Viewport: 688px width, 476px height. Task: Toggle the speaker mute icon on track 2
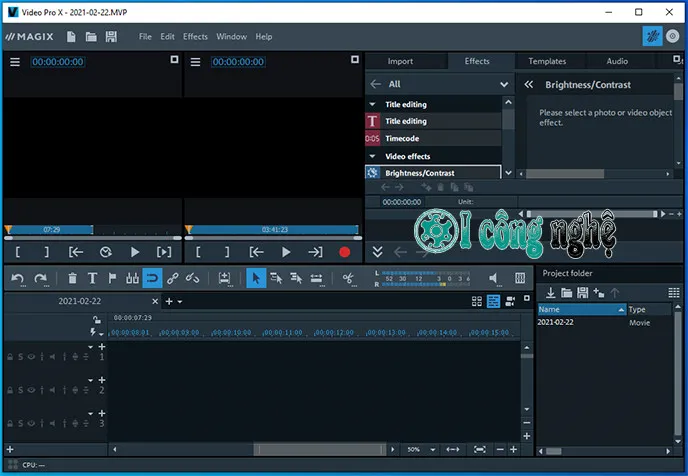[x=53, y=390]
